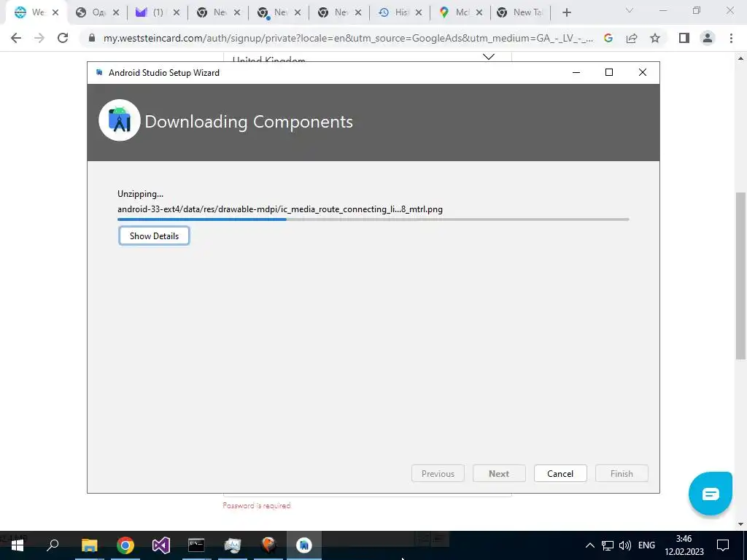Click the URL in Chrome address bar
This screenshot has width=747, height=560.
click(x=348, y=38)
